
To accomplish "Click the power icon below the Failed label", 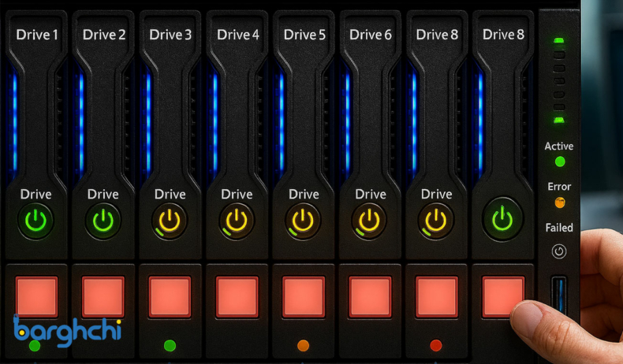I will [x=559, y=251].
